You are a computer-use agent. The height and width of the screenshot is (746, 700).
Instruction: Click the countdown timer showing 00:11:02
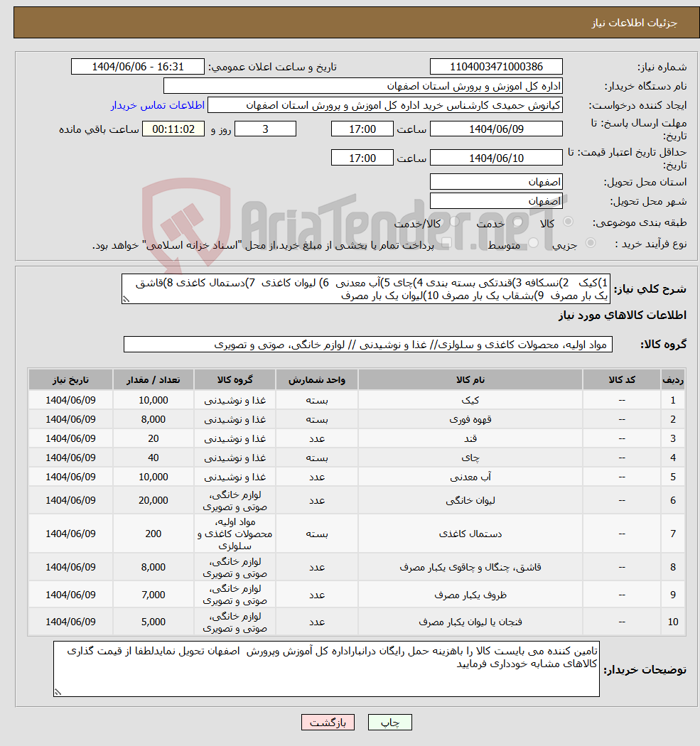click(173, 129)
